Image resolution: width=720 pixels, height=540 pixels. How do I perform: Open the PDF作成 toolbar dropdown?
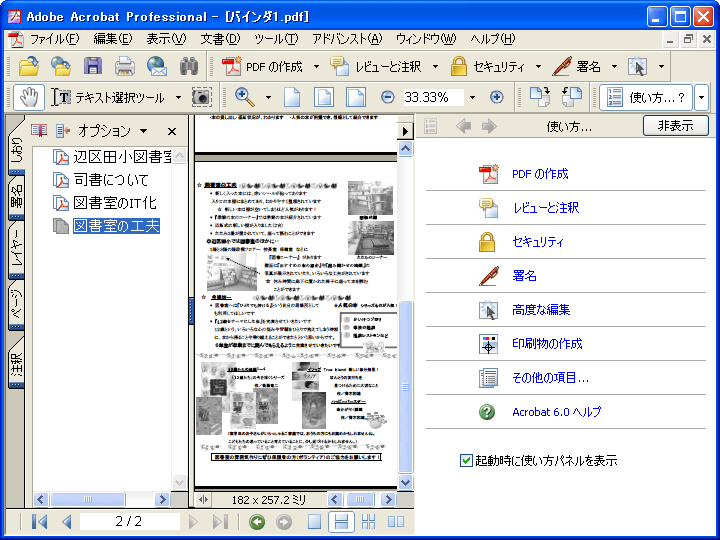tap(316, 67)
